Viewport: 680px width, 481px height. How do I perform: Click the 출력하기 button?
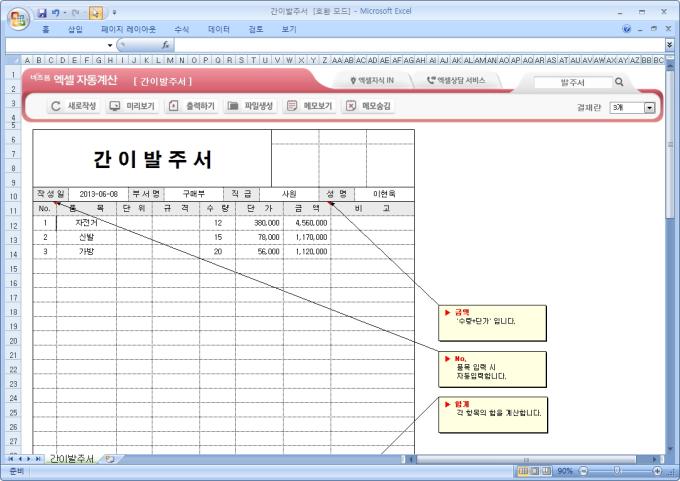[x=192, y=106]
